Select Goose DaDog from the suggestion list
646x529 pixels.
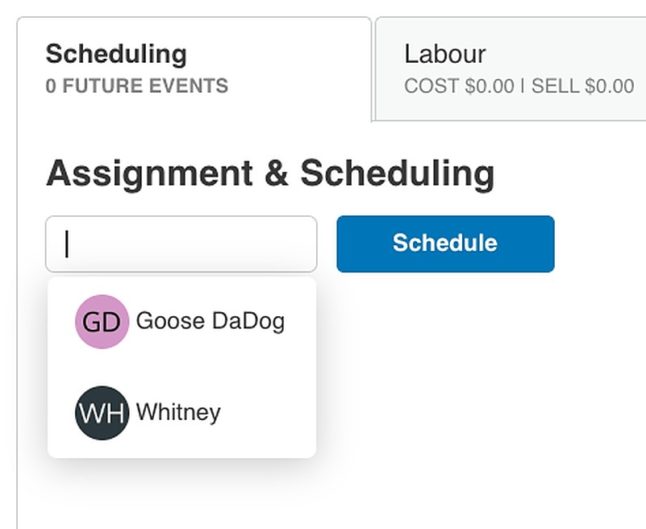tap(182, 322)
